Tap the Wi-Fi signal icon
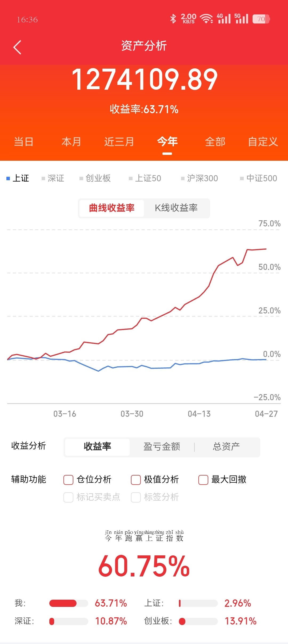288x644 pixels. click(x=206, y=19)
